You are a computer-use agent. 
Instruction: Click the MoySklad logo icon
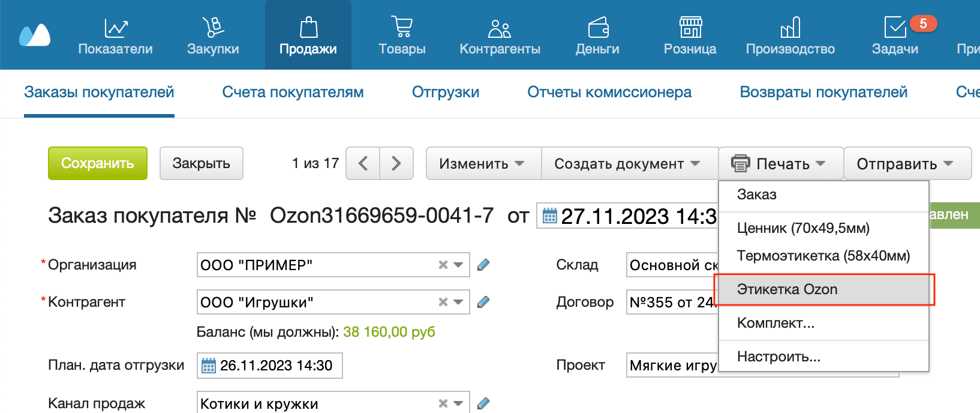35,35
